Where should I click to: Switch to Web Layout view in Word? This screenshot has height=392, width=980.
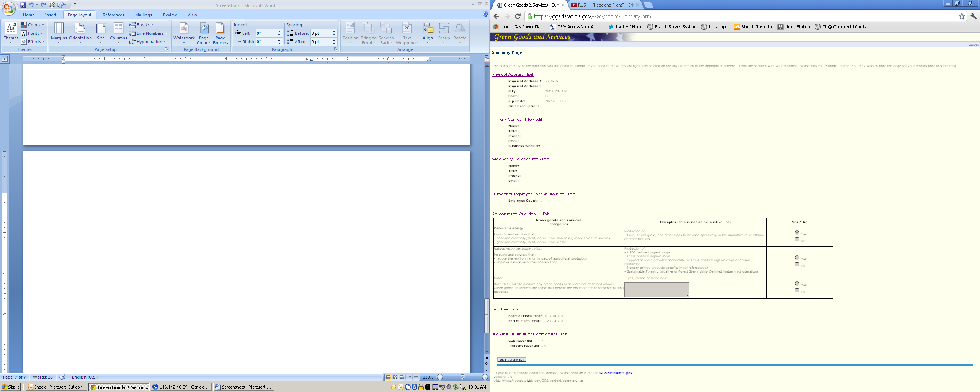[x=402, y=377]
